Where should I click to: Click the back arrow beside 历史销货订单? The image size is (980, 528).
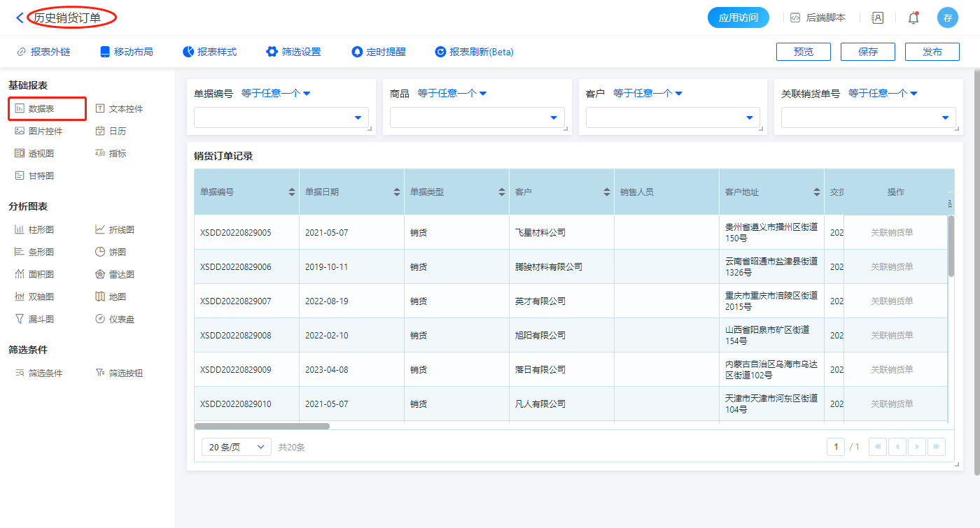point(20,18)
